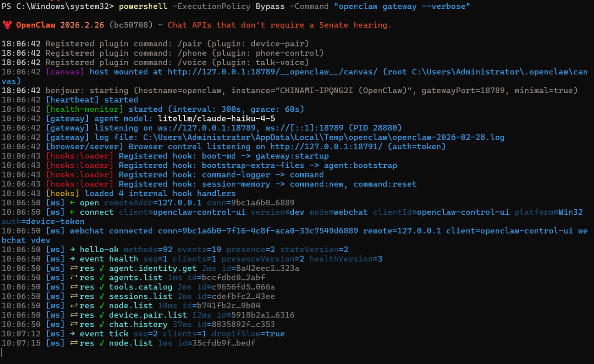Click the command-logger -> command hook
This screenshot has width=594, height=364.
coord(263,175)
